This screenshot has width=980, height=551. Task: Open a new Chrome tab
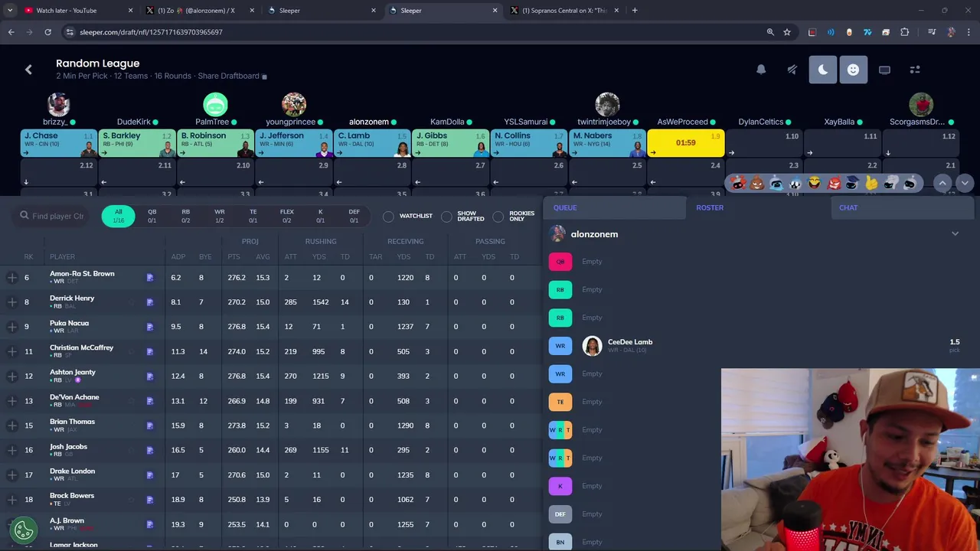pos(635,11)
